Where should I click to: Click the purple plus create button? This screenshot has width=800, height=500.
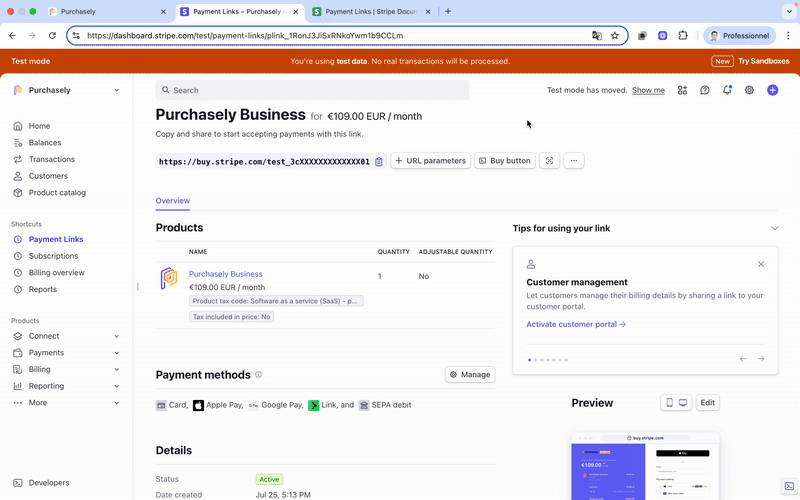(772, 90)
